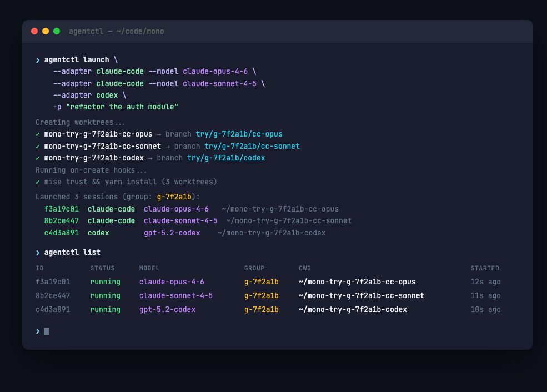The width and height of the screenshot is (547, 392).
Task: Click the GROUP column header
Action: pos(254,268)
